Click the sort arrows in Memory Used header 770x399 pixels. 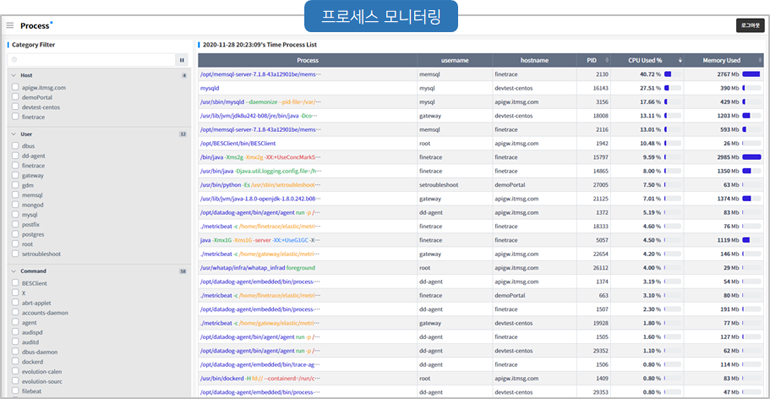[760, 60]
